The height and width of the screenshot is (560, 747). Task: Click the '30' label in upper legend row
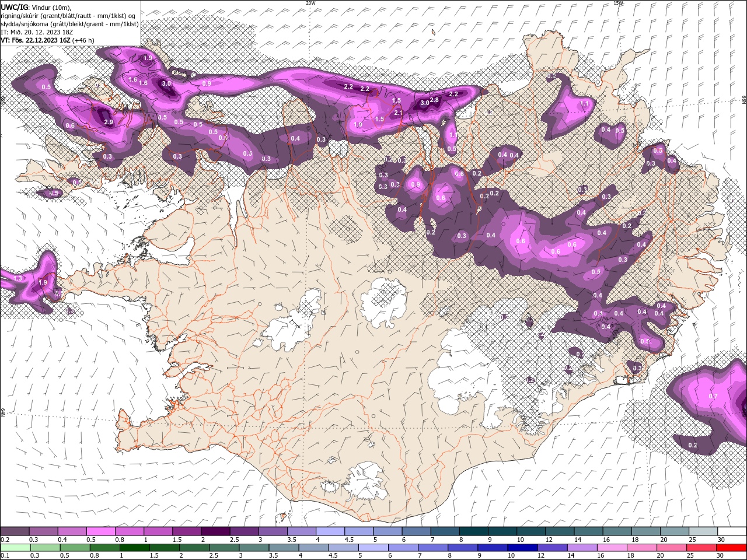721,540
